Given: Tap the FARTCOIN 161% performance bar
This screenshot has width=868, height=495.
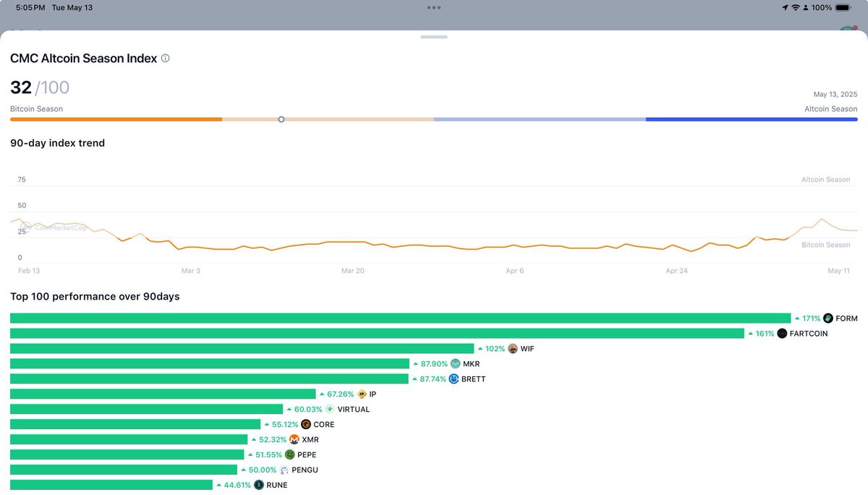Looking at the screenshot, I should [x=377, y=334].
